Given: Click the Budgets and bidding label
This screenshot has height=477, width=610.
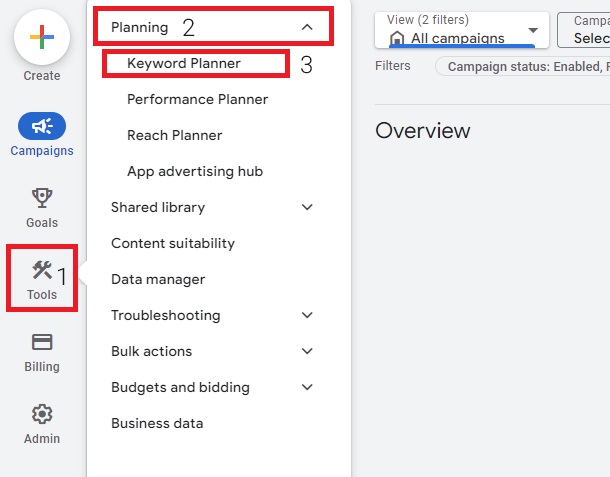Looking at the screenshot, I should click(x=181, y=387).
